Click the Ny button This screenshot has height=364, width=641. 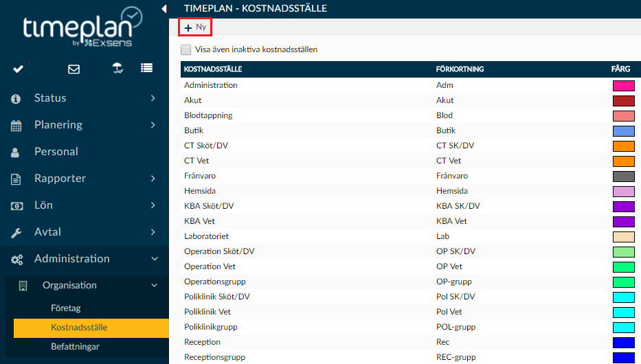click(x=195, y=27)
